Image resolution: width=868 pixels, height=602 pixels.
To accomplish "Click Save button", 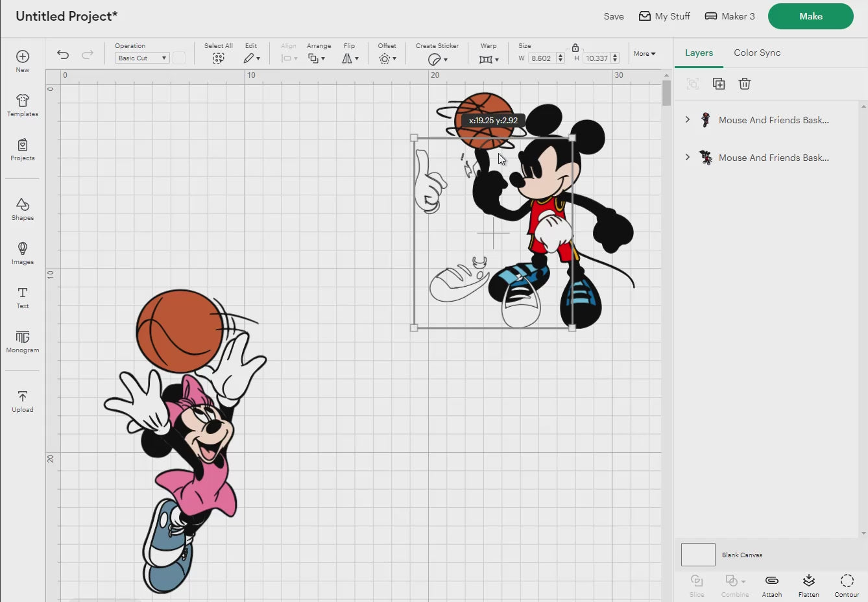I will pos(614,16).
